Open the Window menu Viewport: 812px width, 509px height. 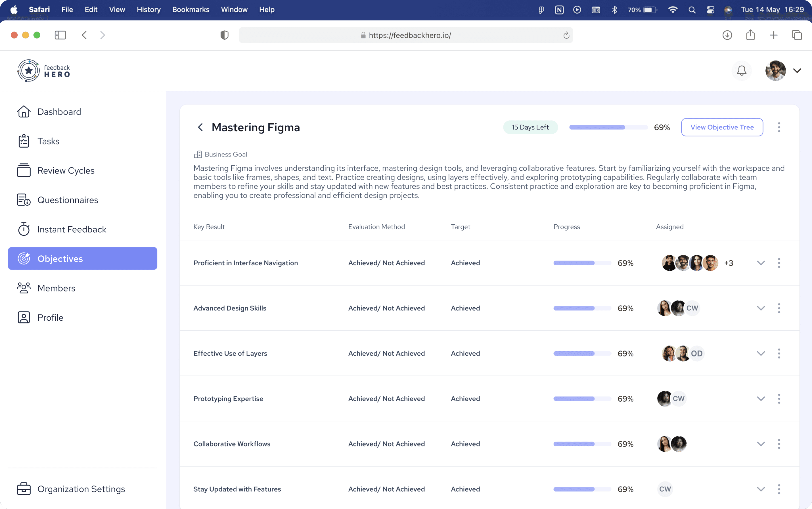[x=234, y=10]
